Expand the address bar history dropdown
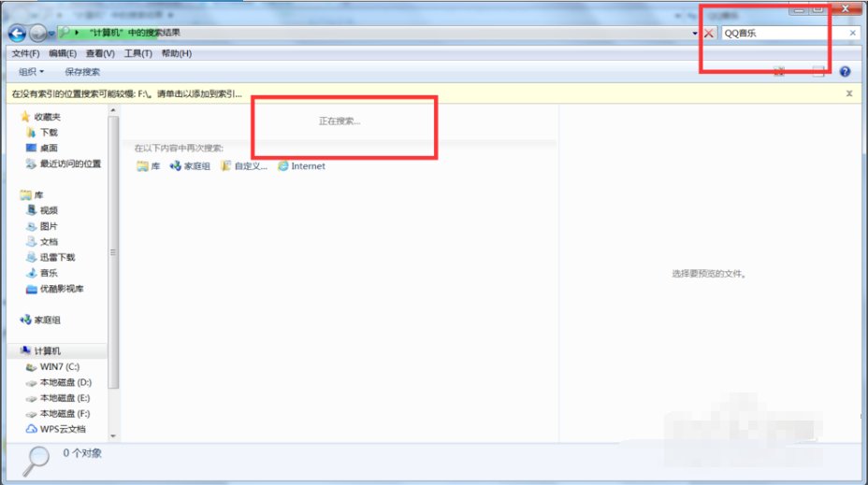The image size is (868, 485). pos(695,33)
